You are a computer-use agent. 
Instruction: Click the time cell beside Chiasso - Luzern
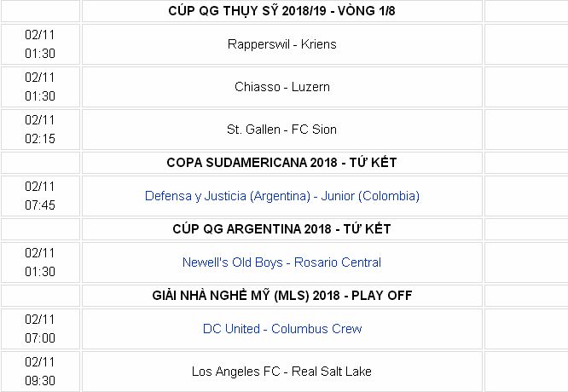40,87
